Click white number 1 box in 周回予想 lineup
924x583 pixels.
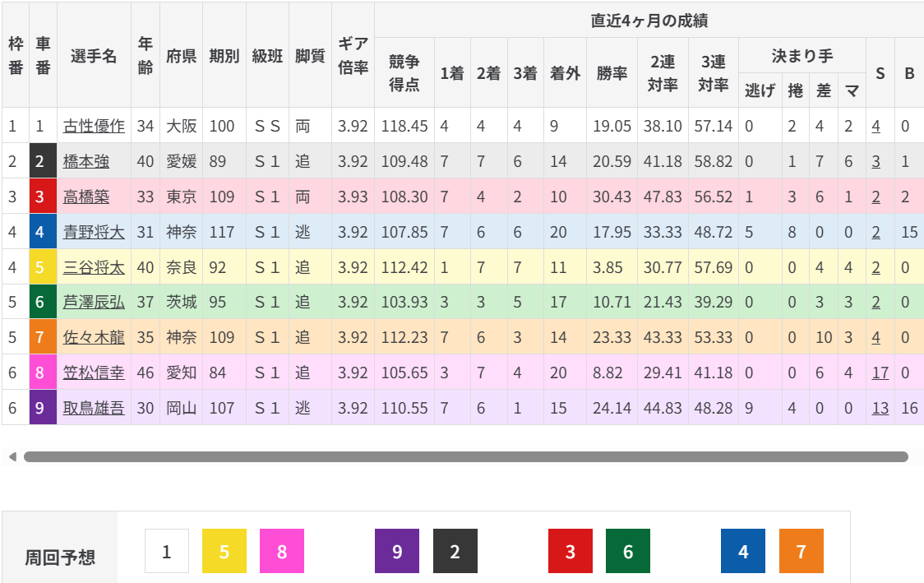(167, 551)
